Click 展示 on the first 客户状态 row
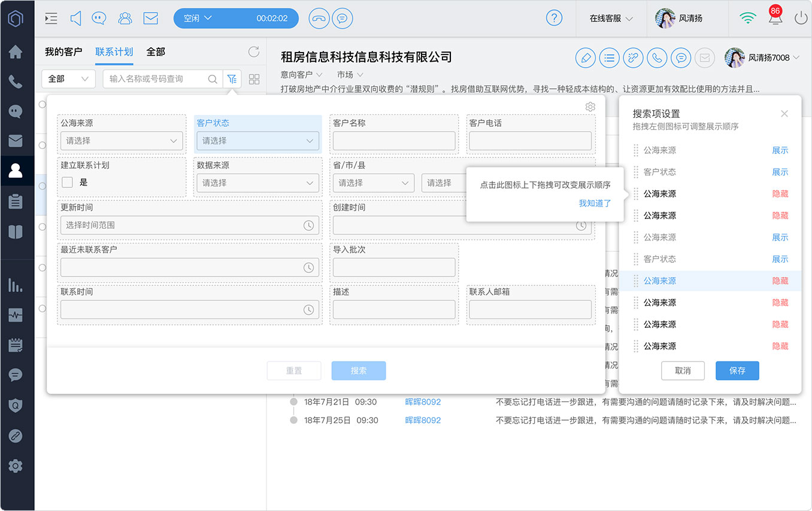The height and width of the screenshot is (511, 812). point(780,172)
